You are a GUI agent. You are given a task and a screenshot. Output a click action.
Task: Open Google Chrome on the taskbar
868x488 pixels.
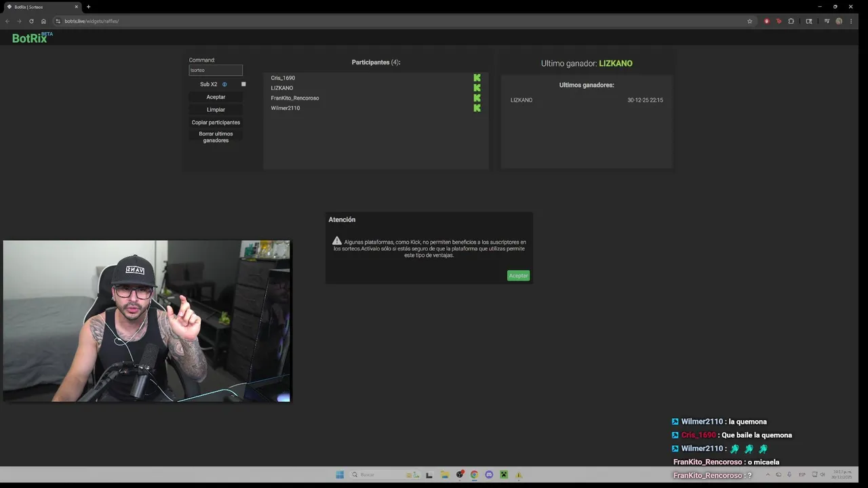474,474
